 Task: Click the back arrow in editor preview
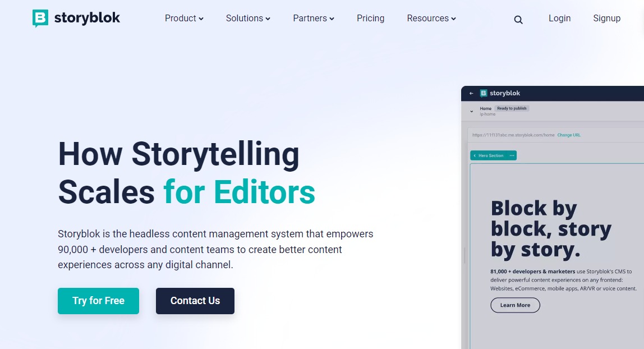471,94
